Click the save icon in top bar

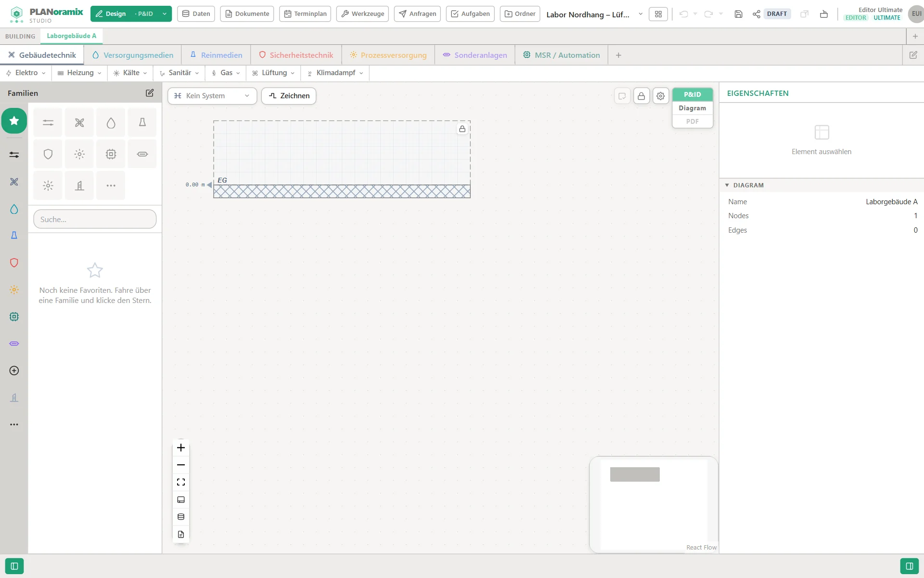(738, 14)
